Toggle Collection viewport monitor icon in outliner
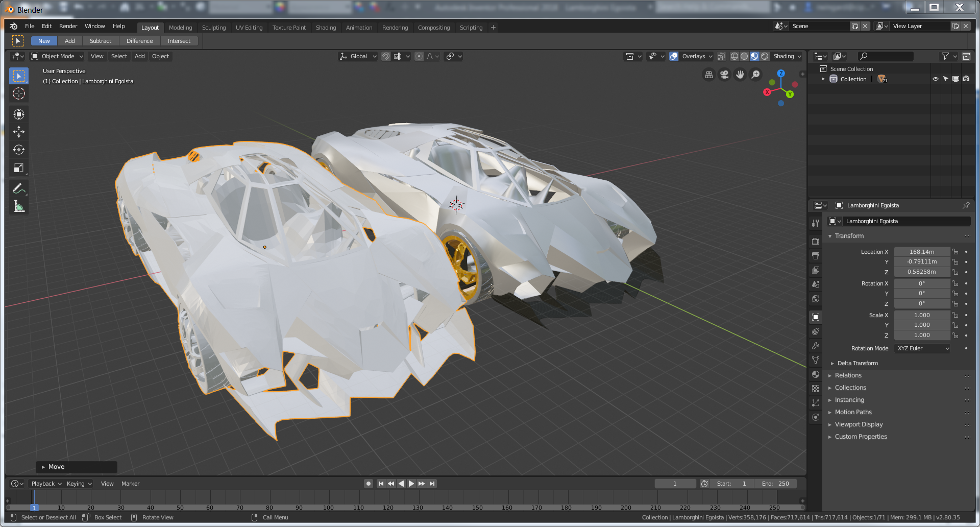This screenshot has height=527, width=980. point(956,79)
